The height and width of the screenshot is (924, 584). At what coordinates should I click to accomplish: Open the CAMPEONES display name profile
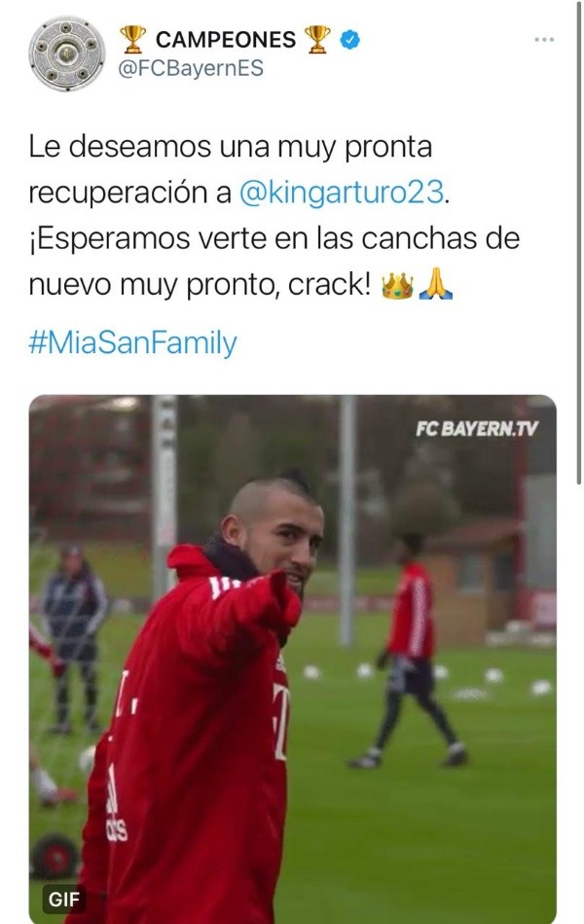tap(226, 40)
